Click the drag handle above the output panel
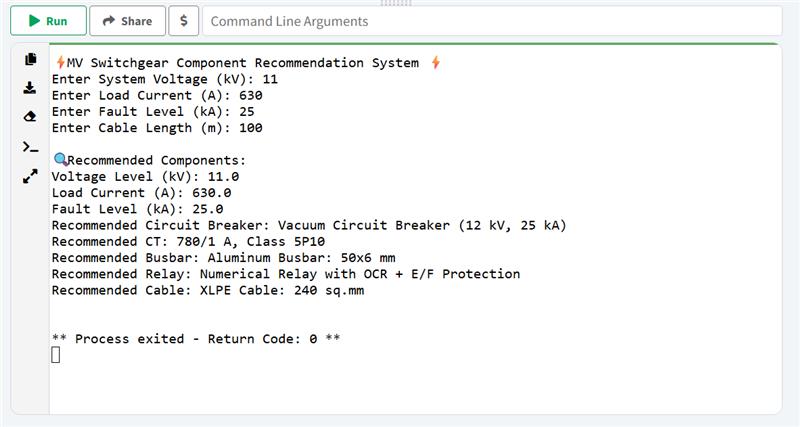 tap(397, 3)
